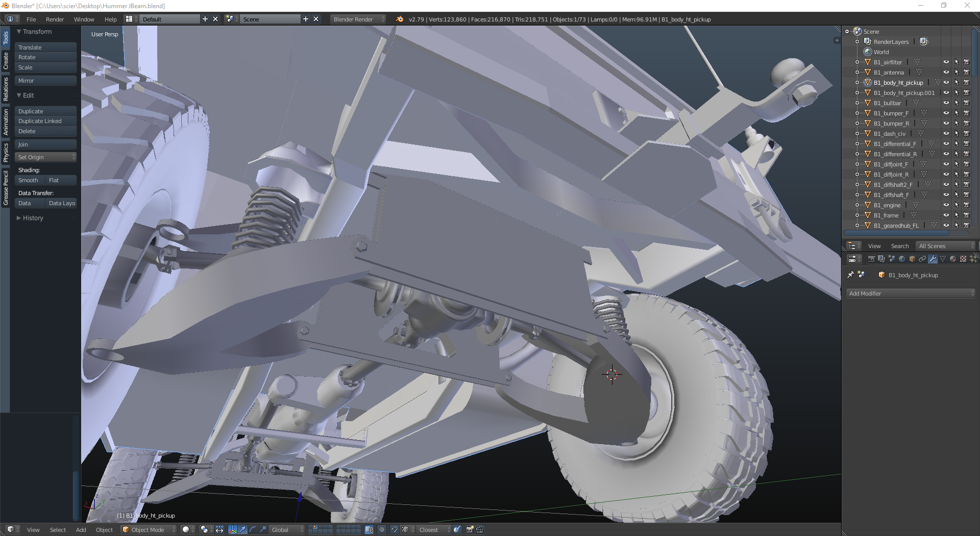Image resolution: width=980 pixels, height=536 pixels.
Task: Open the Set Origin dropdown
Action: pos(45,157)
